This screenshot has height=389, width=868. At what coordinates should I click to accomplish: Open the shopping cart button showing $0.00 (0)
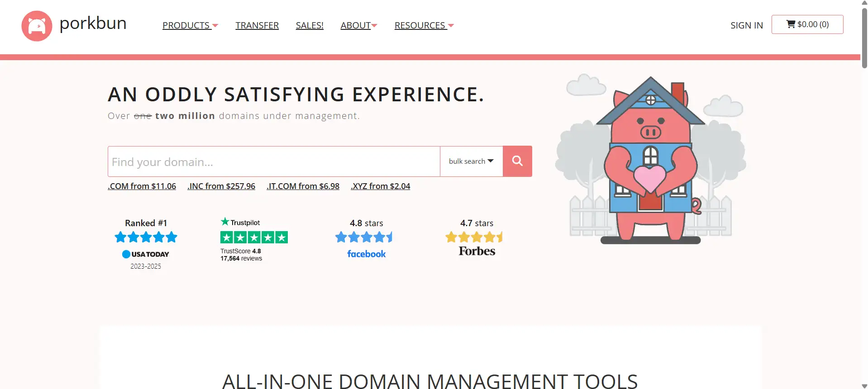point(807,24)
